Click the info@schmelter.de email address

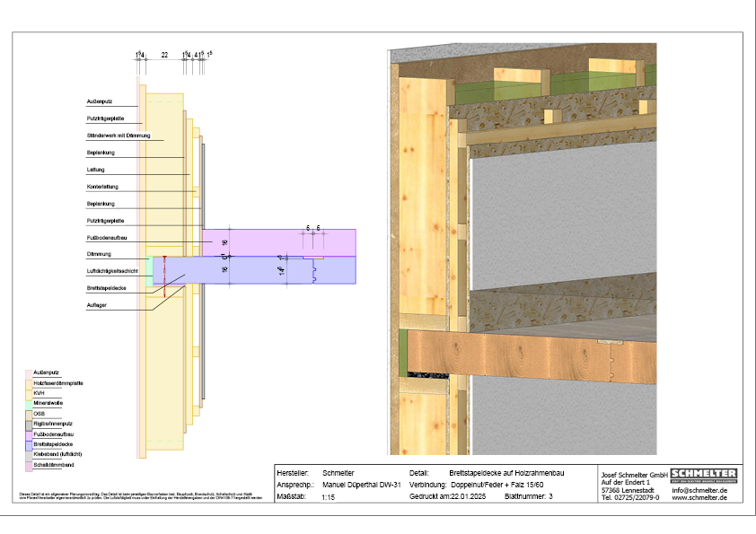click(699, 490)
